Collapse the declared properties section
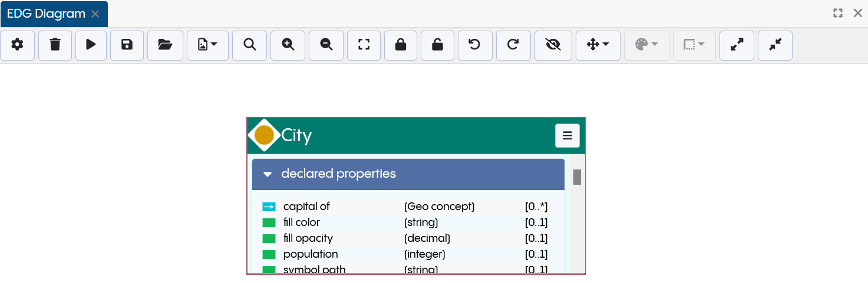 pos(268,174)
